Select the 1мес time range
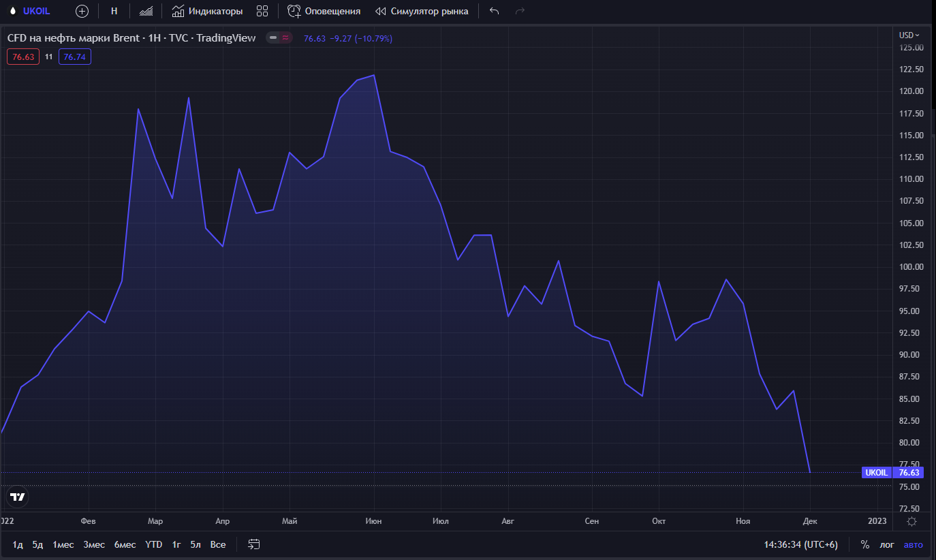 point(63,545)
